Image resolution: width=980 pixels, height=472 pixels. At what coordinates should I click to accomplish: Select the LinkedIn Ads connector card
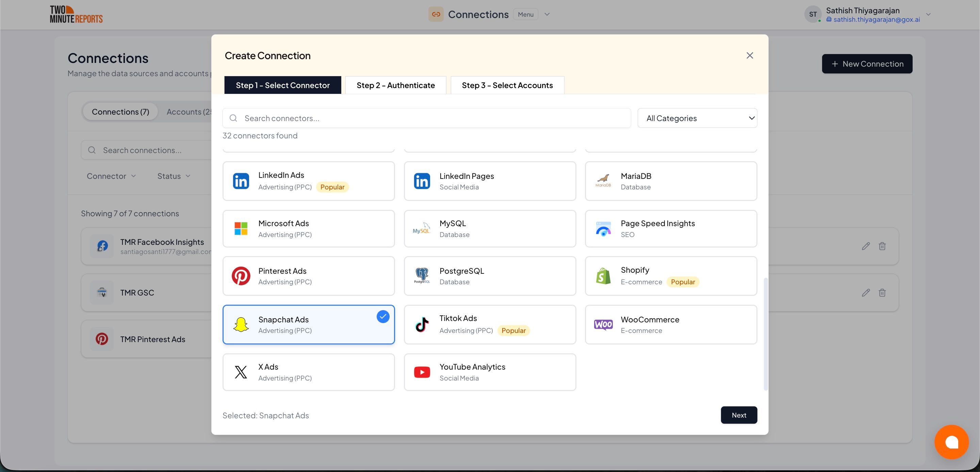tap(308, 181)
